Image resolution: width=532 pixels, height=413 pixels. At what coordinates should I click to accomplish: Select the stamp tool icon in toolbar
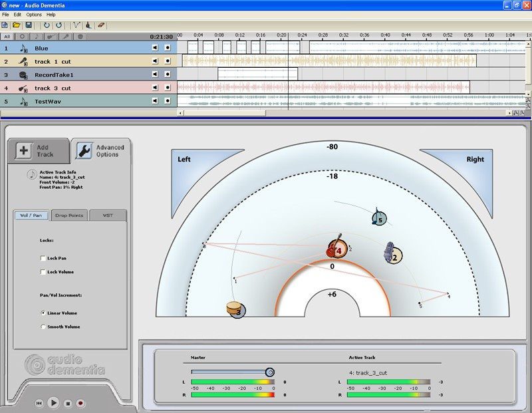[x=88, y=25]
